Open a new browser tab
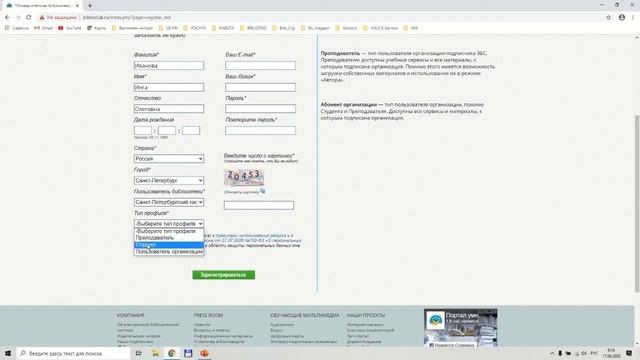 (x=90, y=6)
